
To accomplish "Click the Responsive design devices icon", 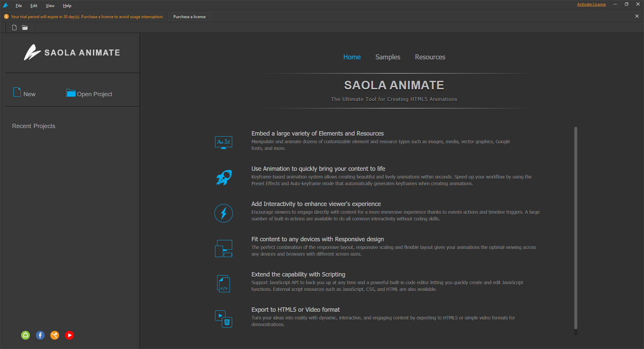I will (224, 249).
